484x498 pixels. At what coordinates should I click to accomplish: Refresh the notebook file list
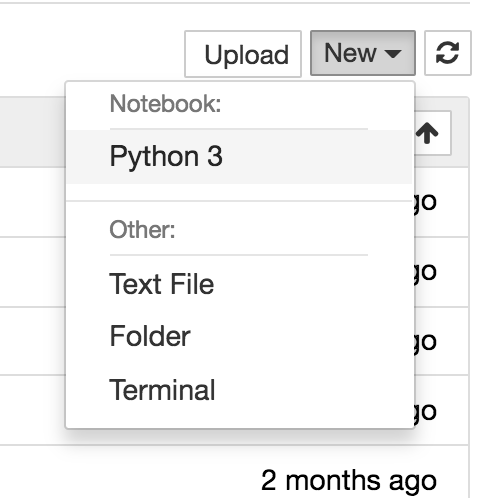coord(448,53)
